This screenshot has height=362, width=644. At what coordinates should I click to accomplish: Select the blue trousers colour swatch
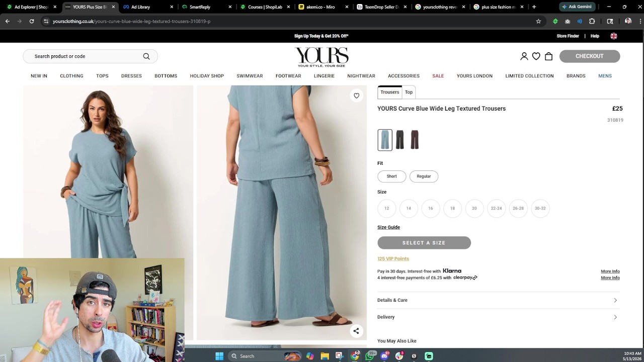pyautogui.click(x=385, y=140)
